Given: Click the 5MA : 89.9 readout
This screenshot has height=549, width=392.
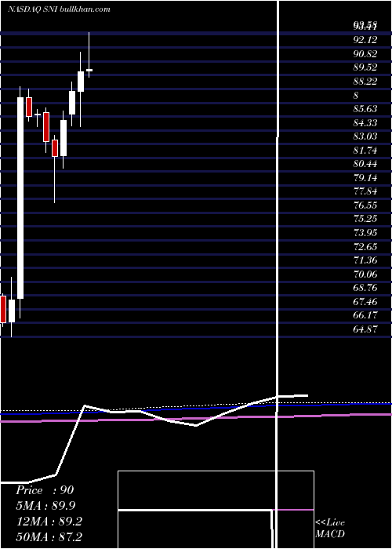Looking at the screenshot, I should (45, 506).
